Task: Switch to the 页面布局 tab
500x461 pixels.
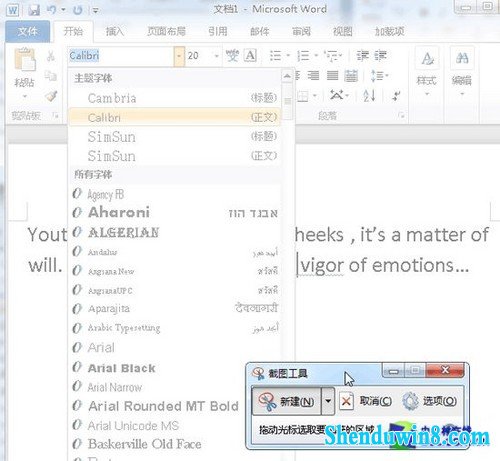Action: coord(166,31)
